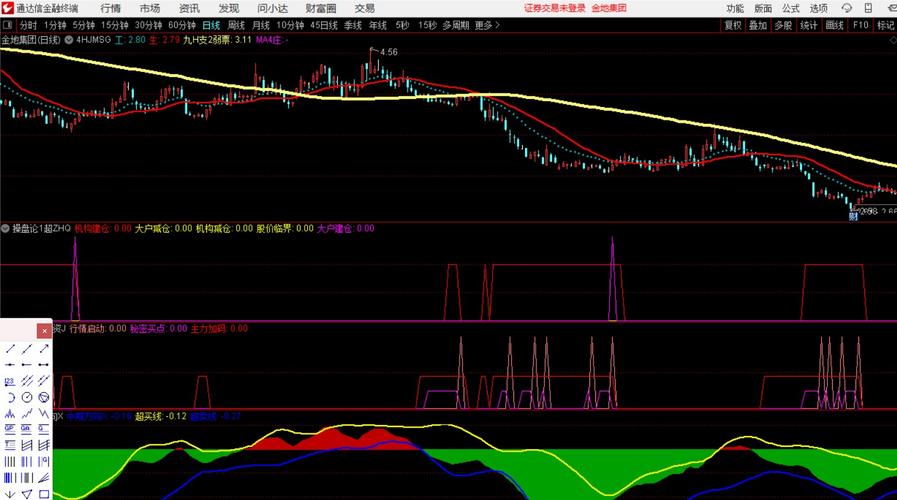
Task: Select the circumscribed circle tool
Action: point(43,397)
